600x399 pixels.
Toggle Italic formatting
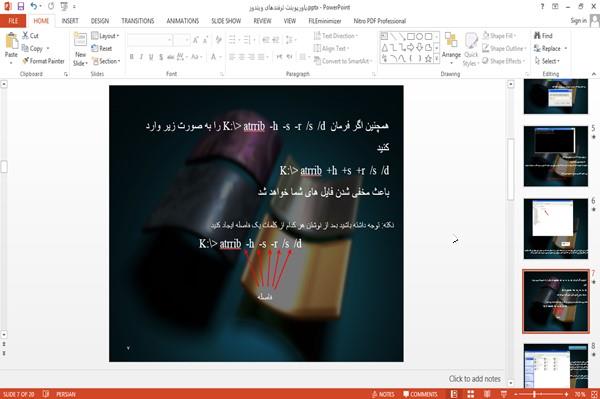point(141,57)
